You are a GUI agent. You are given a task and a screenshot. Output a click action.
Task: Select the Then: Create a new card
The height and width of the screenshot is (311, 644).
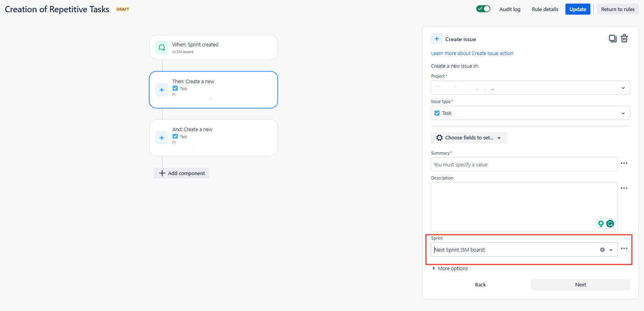coord(213,90)
